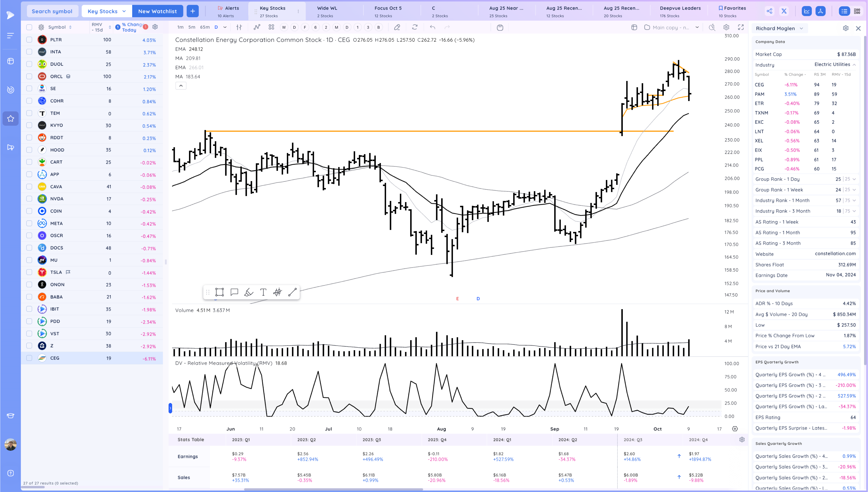Toggle the select-all checkbox in watchlist header
Viewport: 868px width, 492px height.
point(29,27)
